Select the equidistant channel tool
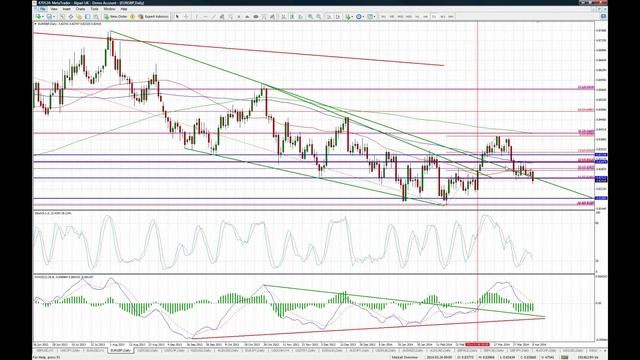The height and width of the screenshot is (360, 640). (x=222, y=17)
